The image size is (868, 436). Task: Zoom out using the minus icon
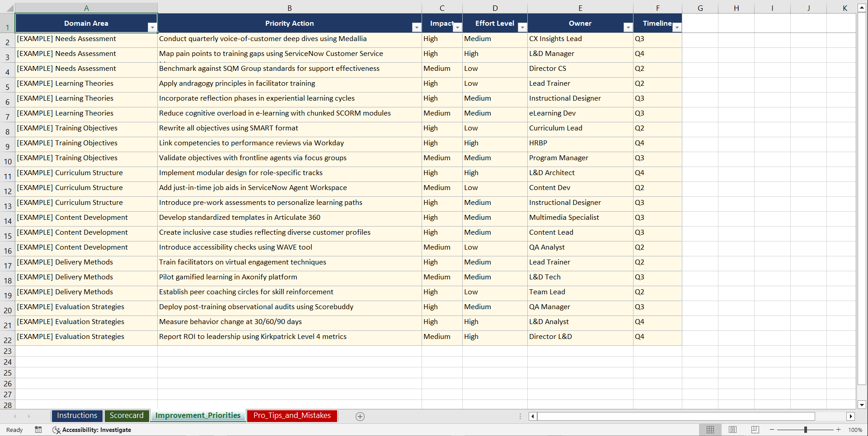click(x=771, y=430)
